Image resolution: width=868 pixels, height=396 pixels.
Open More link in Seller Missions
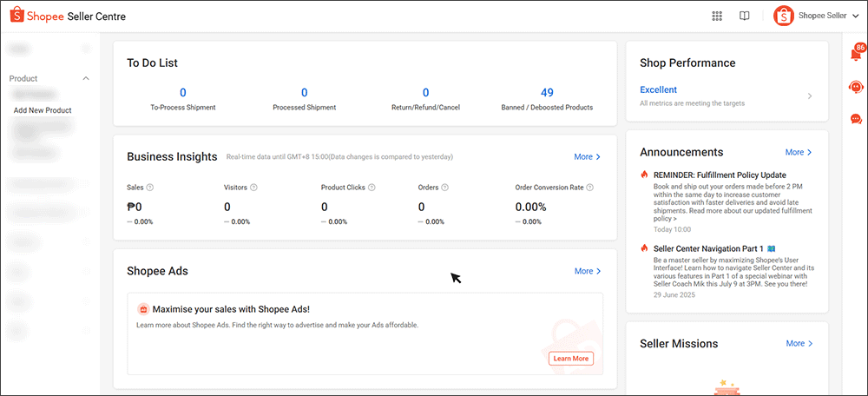point(799,343)
